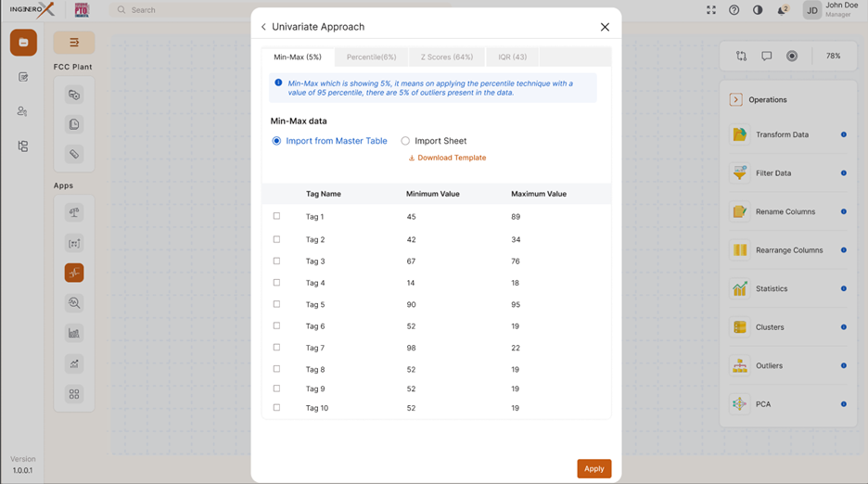The width and height of the screenshot is (868, 484).
Task: Select Import from Master Table radio
Action: tap(276, 141)
